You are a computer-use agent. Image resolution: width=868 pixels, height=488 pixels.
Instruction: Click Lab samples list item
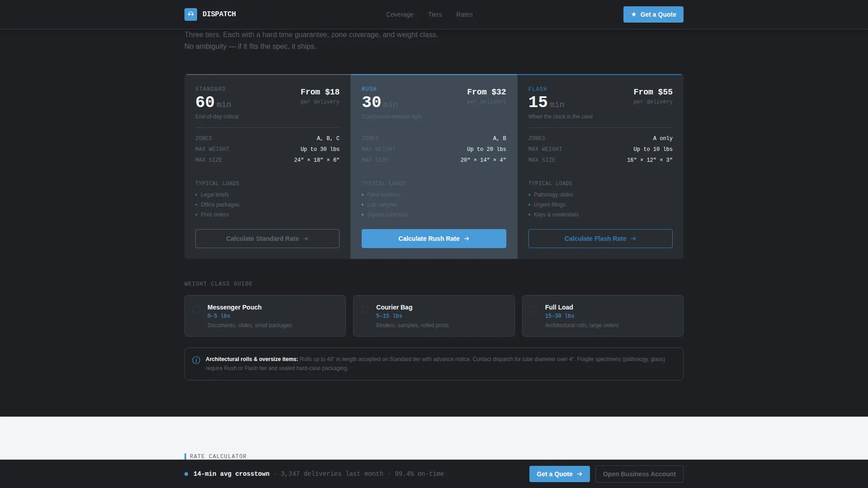pos(382,205)
